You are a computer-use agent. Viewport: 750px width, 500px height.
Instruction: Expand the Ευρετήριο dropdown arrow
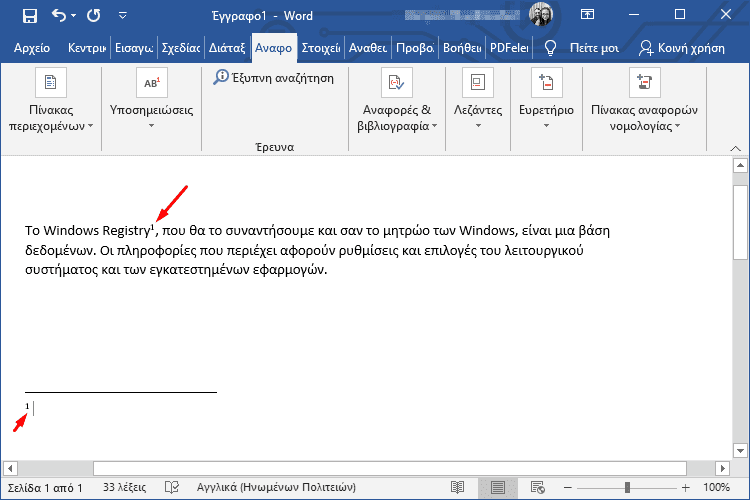coord(546,126)
